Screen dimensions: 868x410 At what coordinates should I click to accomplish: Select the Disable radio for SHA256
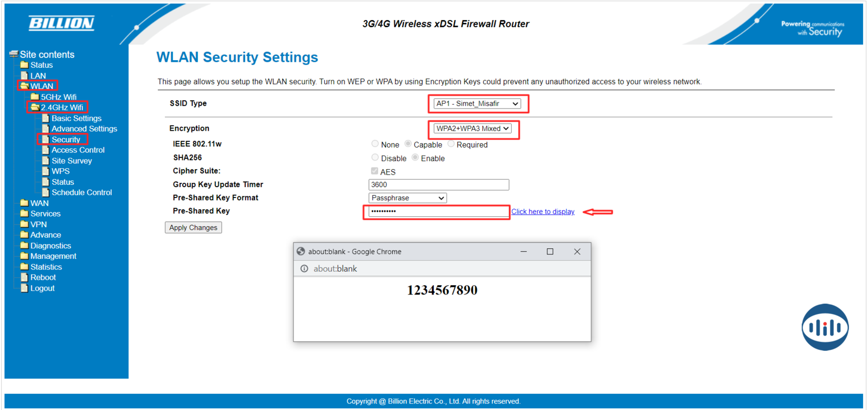click(x=375, y=158)
